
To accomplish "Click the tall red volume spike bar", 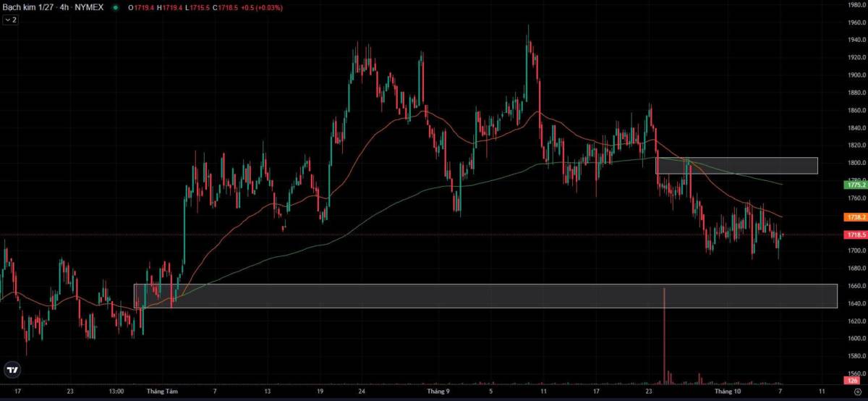I will pyautogui.click(x=664, y=335).
